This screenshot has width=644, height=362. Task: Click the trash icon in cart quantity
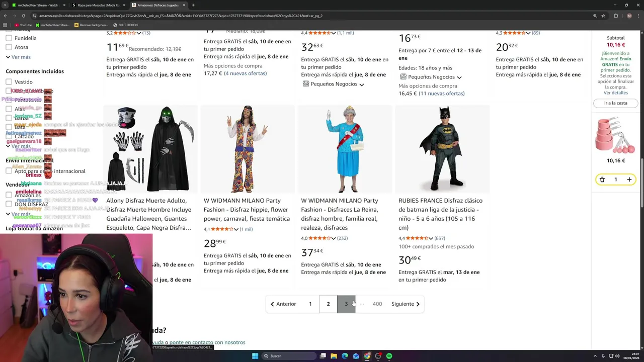[x=602, y=179]
